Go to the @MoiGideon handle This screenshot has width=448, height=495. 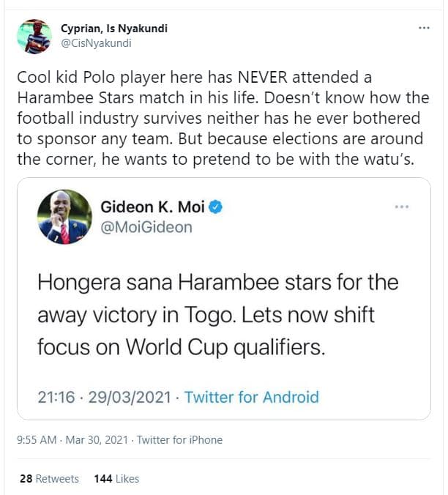click(146, 227)
